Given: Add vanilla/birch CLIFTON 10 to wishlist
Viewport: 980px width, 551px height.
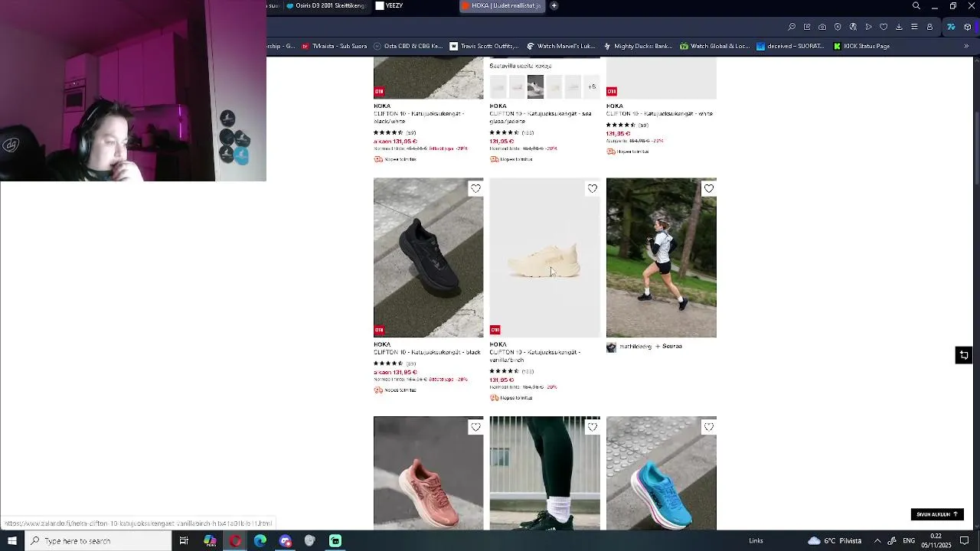Looking at the screenshot, I should click(592, 188).
